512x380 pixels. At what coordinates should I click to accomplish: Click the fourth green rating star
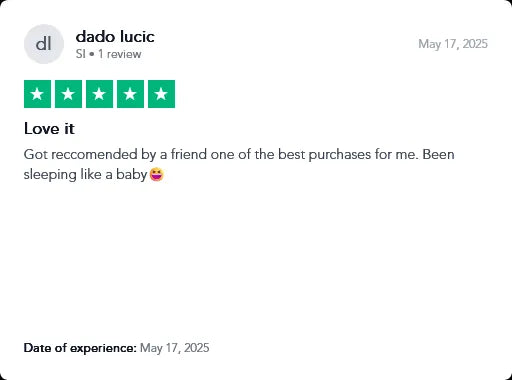130,94
